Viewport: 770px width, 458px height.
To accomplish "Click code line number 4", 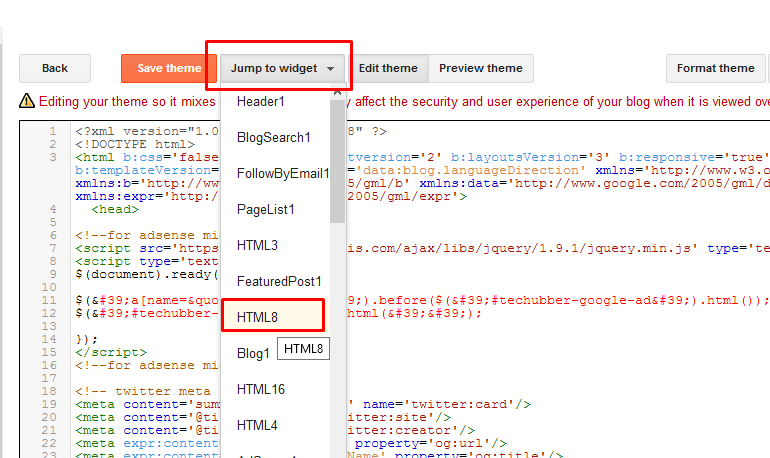I will tap(53, 209).
